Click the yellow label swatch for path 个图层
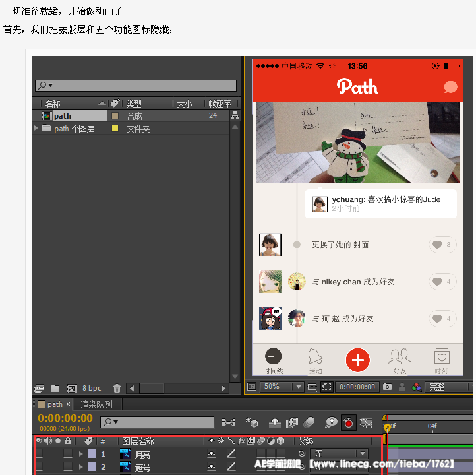476x475 pixels. pyautogui.click(x=115, y=129)
